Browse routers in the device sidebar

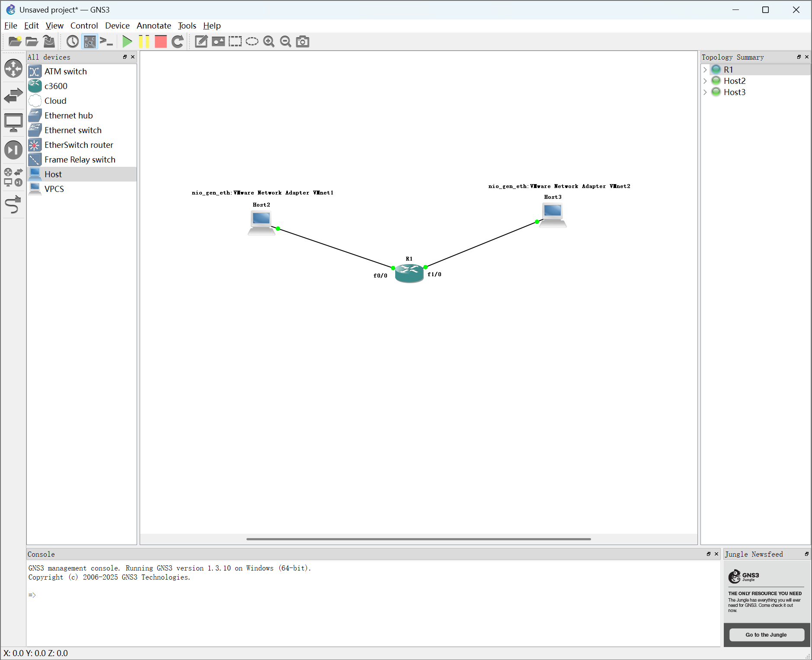(x=13, y=68)
